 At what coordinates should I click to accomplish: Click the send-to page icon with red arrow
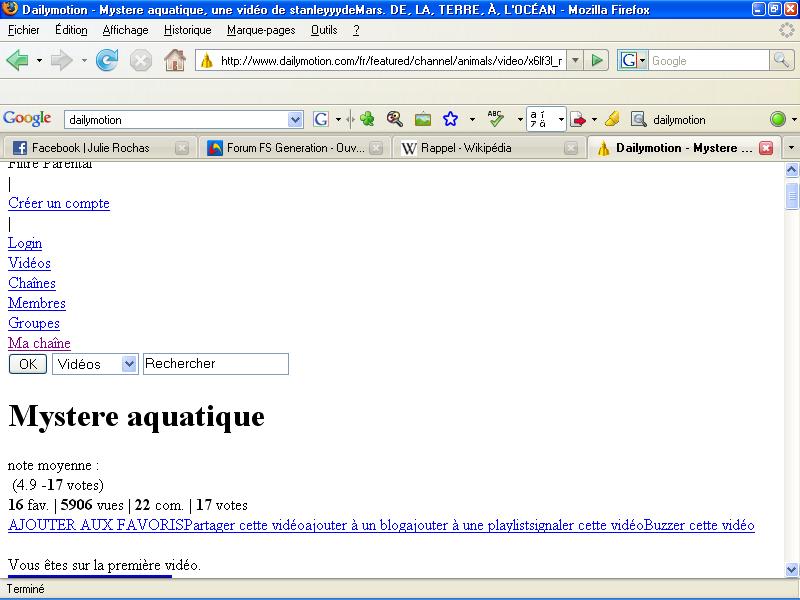point(579,119)
